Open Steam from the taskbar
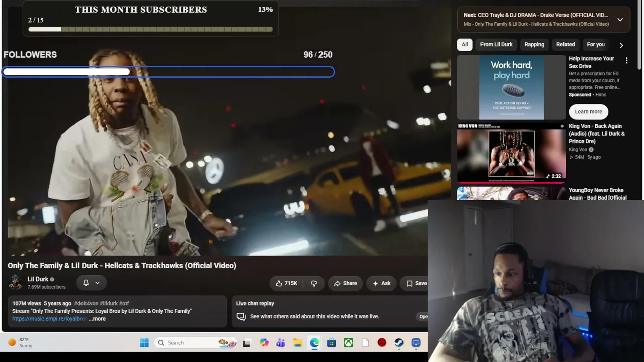The image size is (644, 362). click(x=399, y=343)
